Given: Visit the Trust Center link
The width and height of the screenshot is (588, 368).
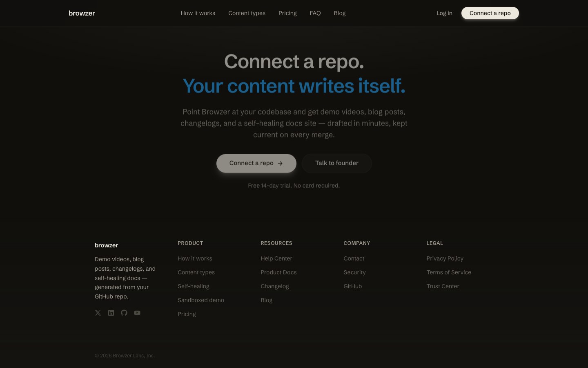Looking at the screenshot, I should tap(443, 286).
